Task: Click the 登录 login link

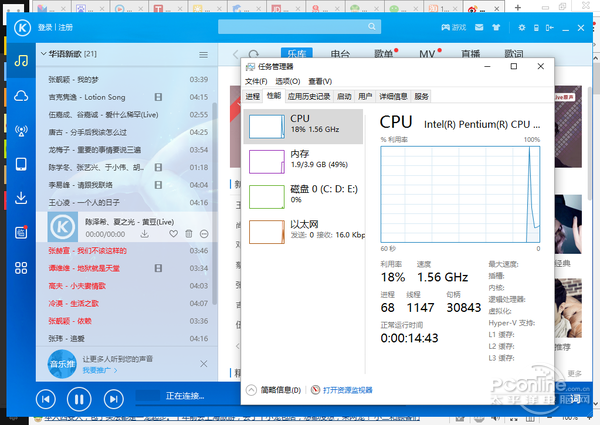Action: click(45, 28)
